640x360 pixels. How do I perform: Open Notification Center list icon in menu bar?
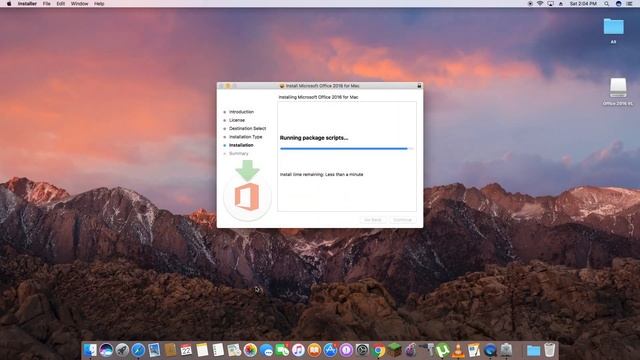click(x=630, y=4)
